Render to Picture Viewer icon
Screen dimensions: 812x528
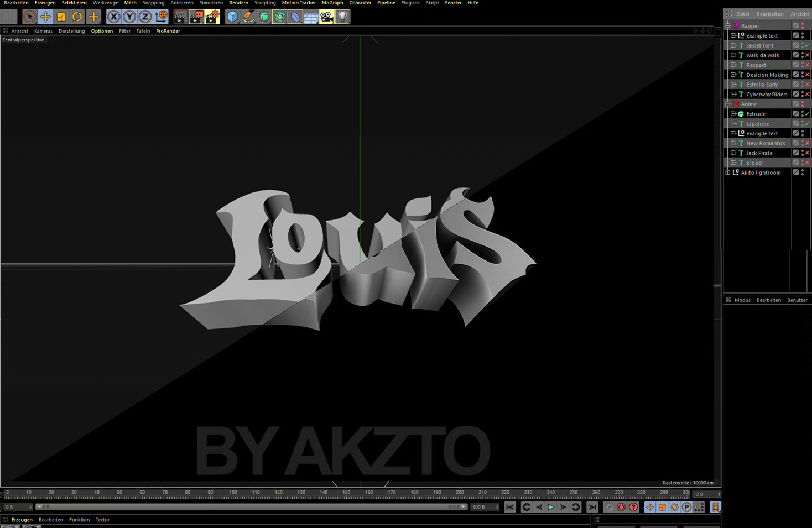pos(196,17)
